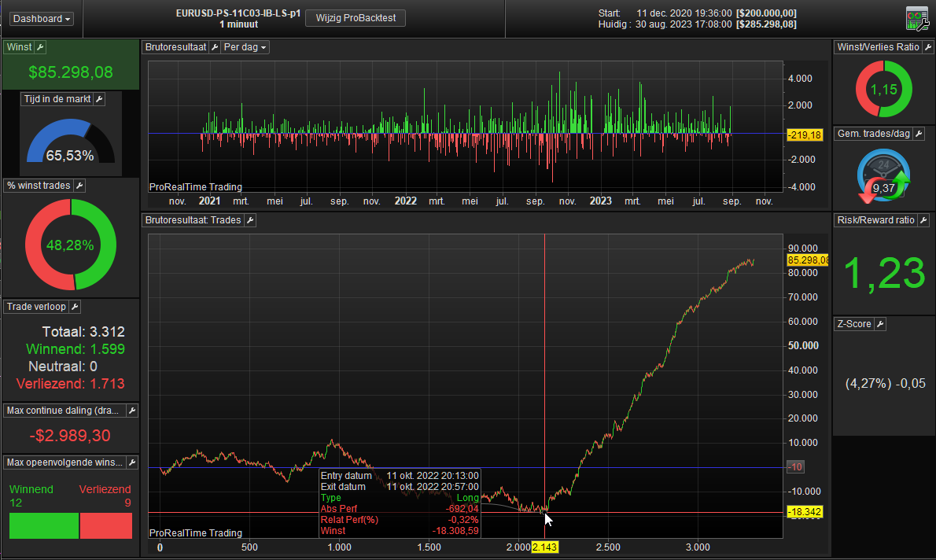
Task: Click the Trade verloop wrench icon
Action: pyautogui.click(x=76, y=306)
